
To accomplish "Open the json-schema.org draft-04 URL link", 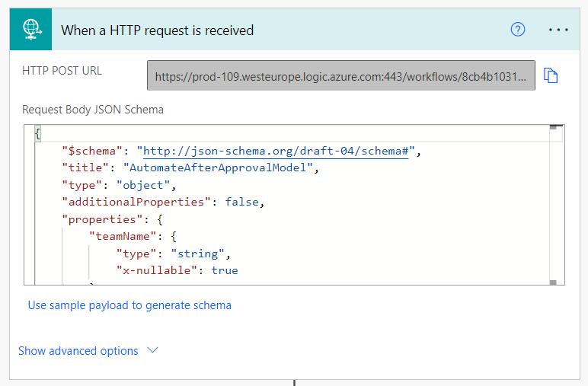I will point(276,151).
